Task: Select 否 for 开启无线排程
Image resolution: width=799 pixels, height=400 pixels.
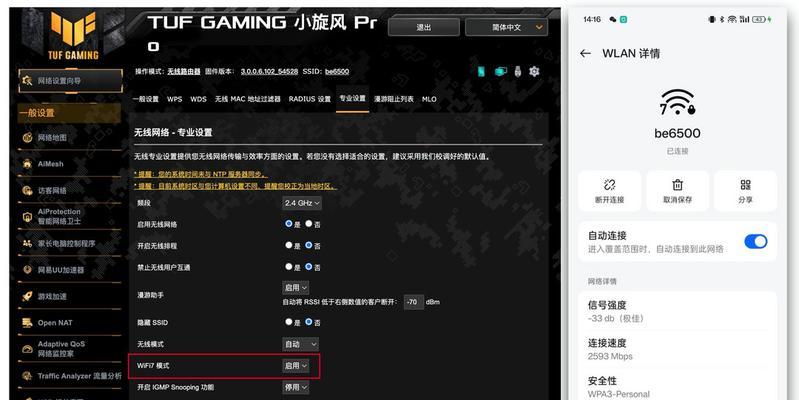Action: coord(309,245)
